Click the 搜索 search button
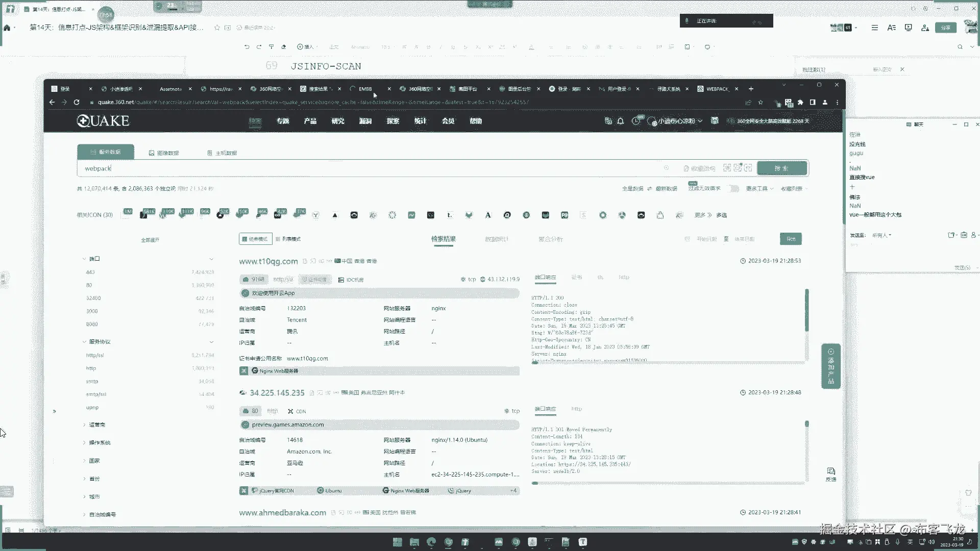Screen dimensions: 980x551 coord(781,168)
